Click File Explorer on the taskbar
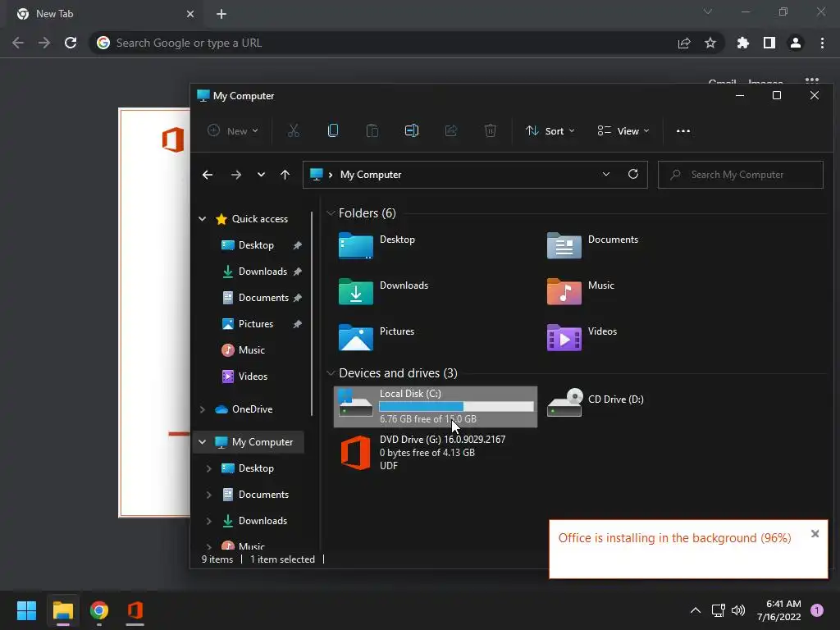The height and width of the screenshot is (630, 840). coord(63,610)
